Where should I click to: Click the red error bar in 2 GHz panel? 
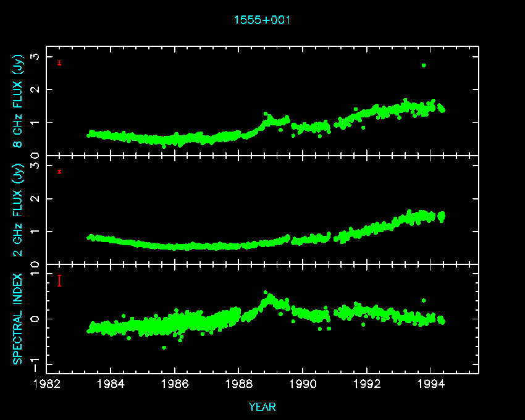click(59, 172)
